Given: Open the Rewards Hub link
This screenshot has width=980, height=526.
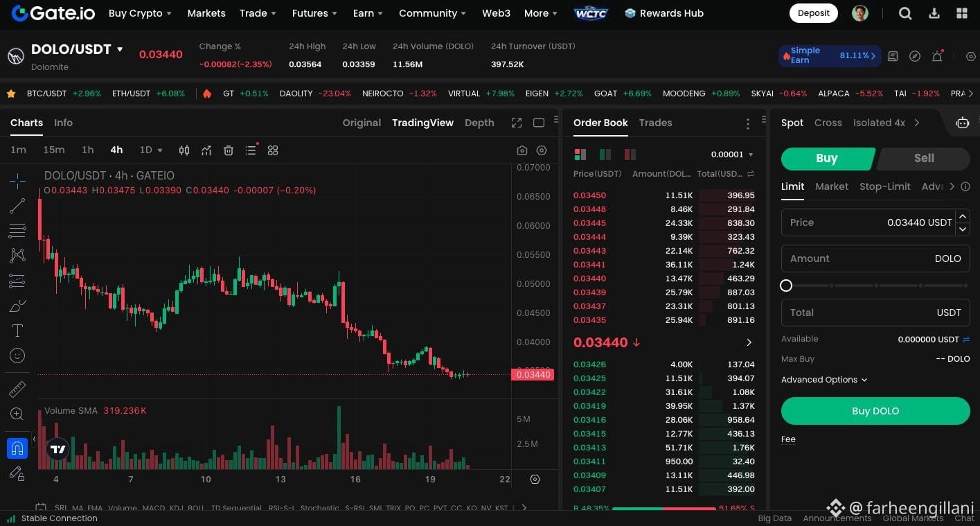Looking at the screenshot, I should point(664,13).
